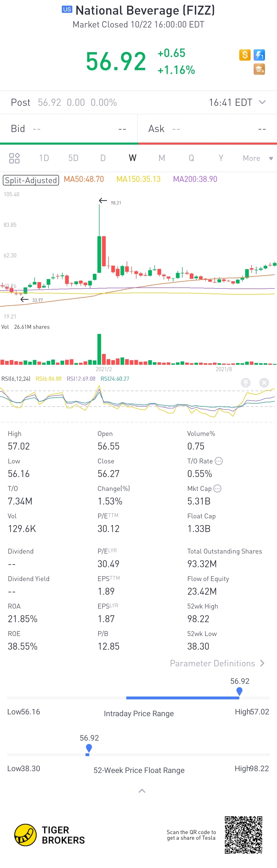
Task: Tap the Vol 26.61M shares label
Action: [x=26, y=327]
